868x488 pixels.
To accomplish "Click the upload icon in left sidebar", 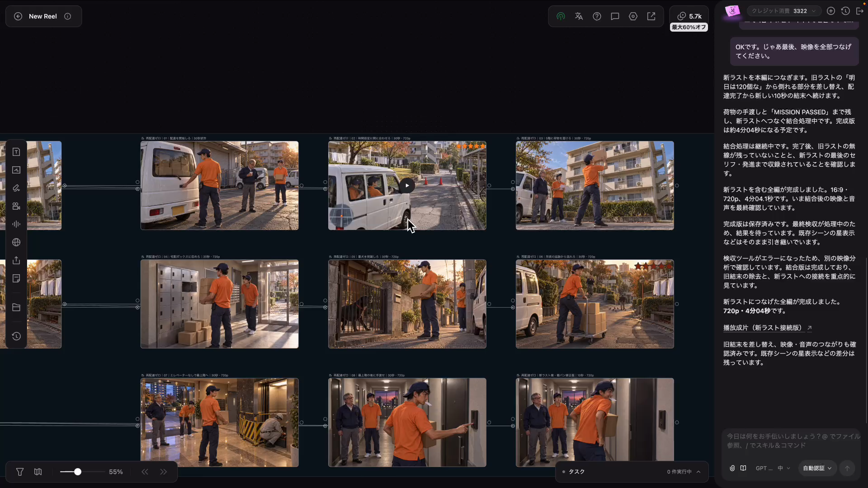I will (16, 260).
